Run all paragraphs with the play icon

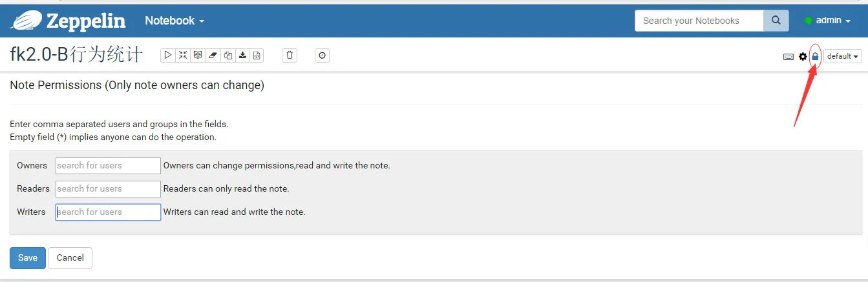168,55
